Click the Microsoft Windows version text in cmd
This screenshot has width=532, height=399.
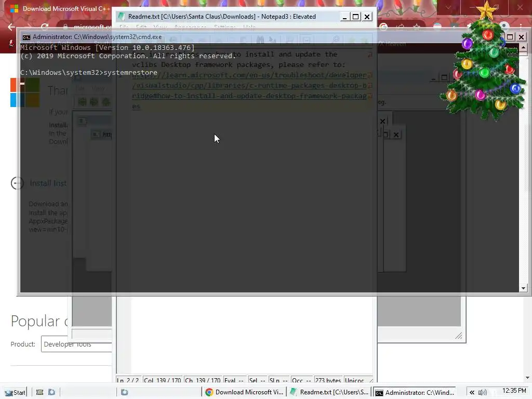tap(107, 47)
